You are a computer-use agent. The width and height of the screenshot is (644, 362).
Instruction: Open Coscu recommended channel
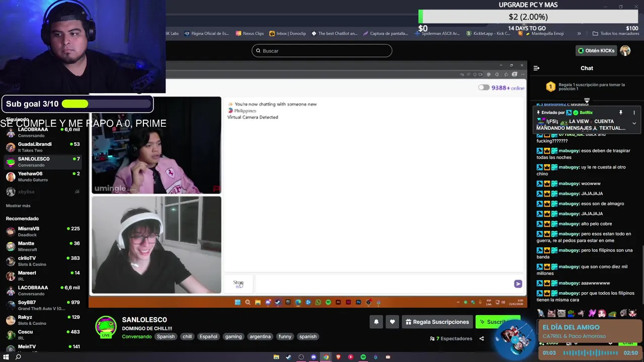(44, 335)
